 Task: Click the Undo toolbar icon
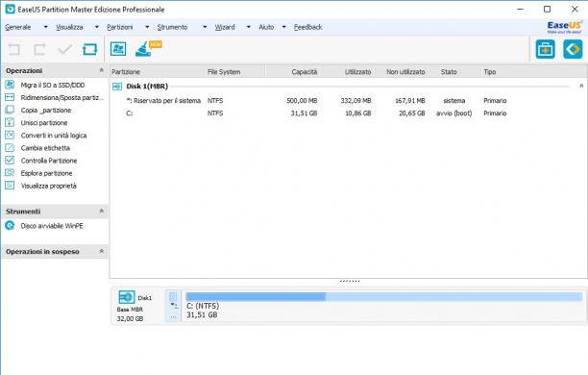coord(14,49)
